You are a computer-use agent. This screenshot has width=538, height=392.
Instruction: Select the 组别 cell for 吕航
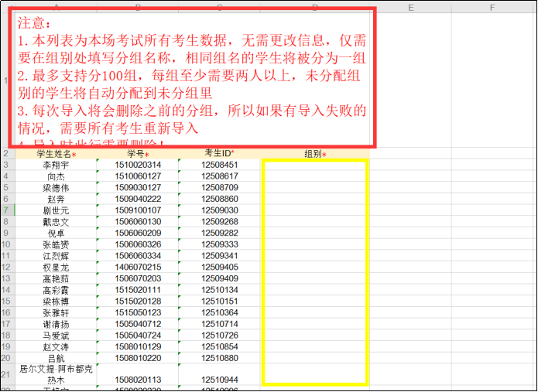[x=315, y=358]
